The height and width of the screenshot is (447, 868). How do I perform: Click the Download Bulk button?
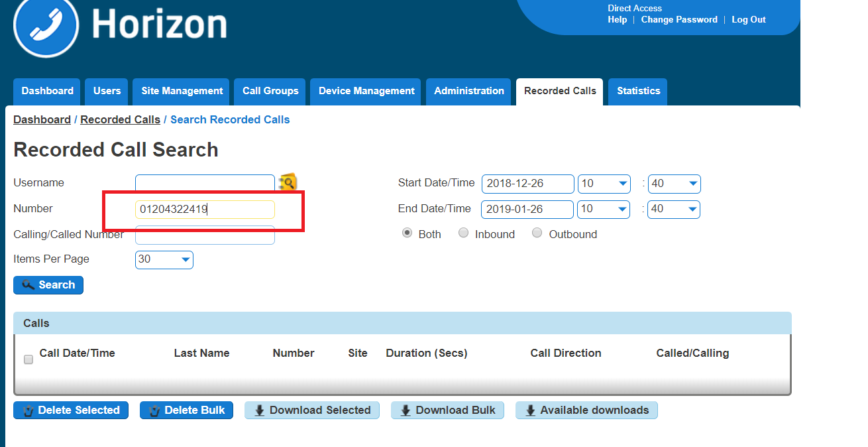[447, 411]
